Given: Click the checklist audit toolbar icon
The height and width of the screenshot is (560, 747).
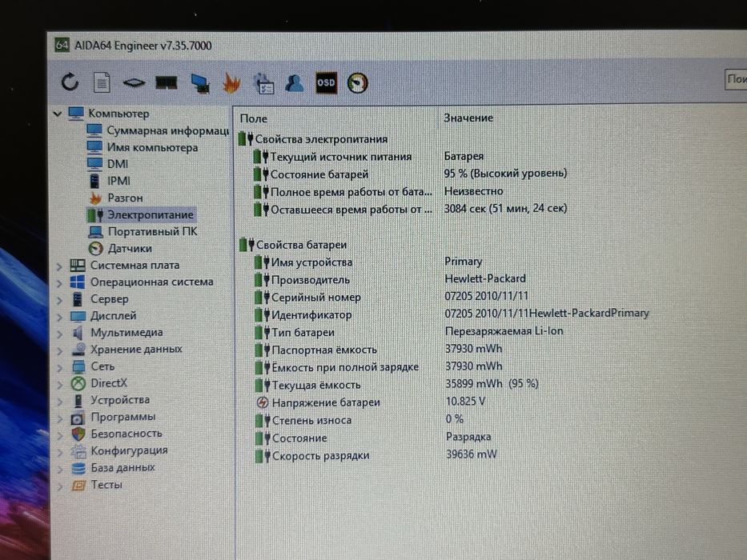Looking at the screenshot, I should [x=263, y=83].
